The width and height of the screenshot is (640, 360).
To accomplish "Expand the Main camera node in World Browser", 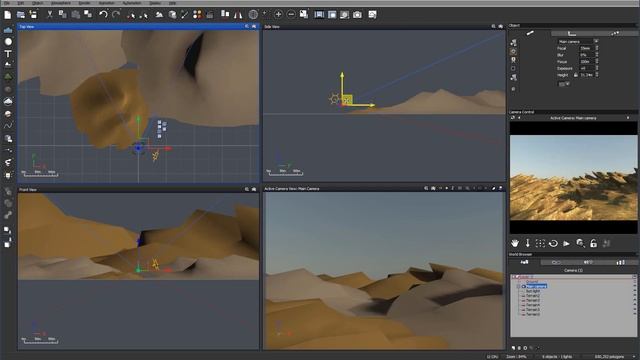I will (x=519, y=286).
